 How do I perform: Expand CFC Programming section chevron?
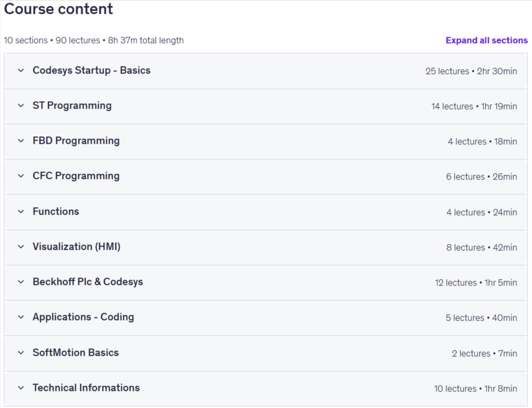tap(21, 176)
